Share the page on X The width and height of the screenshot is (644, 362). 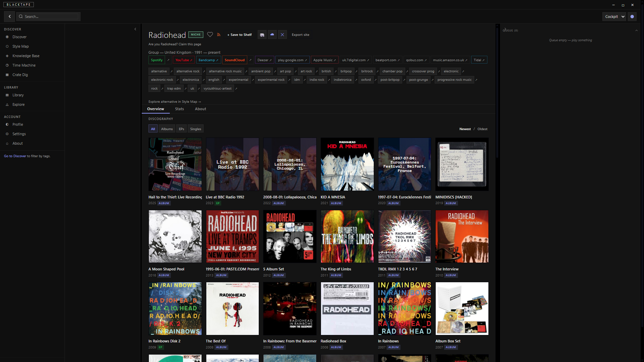(282, 34)
